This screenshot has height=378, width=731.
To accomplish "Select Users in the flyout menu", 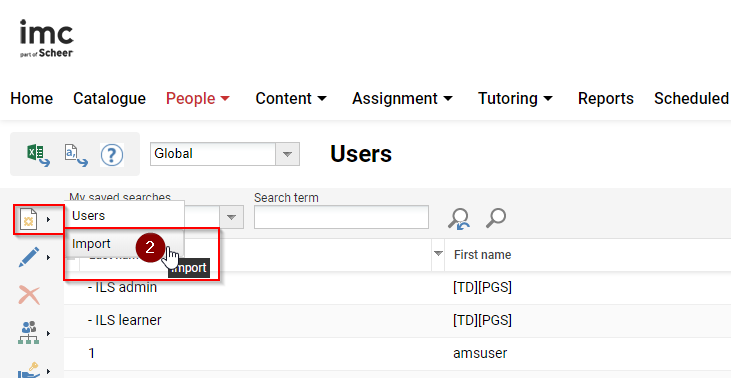I will pyautogui.click(x=124, y=215).
